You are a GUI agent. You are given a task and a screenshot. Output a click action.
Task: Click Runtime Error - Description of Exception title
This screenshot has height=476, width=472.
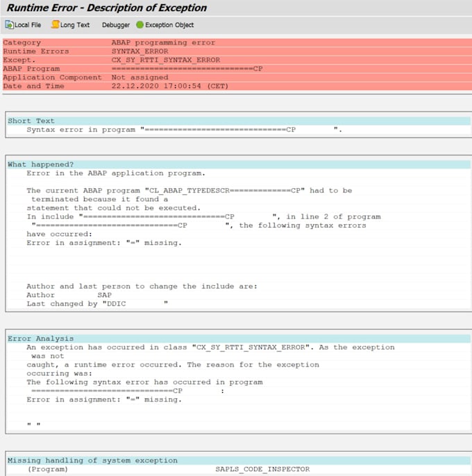(x=107, y=8)
